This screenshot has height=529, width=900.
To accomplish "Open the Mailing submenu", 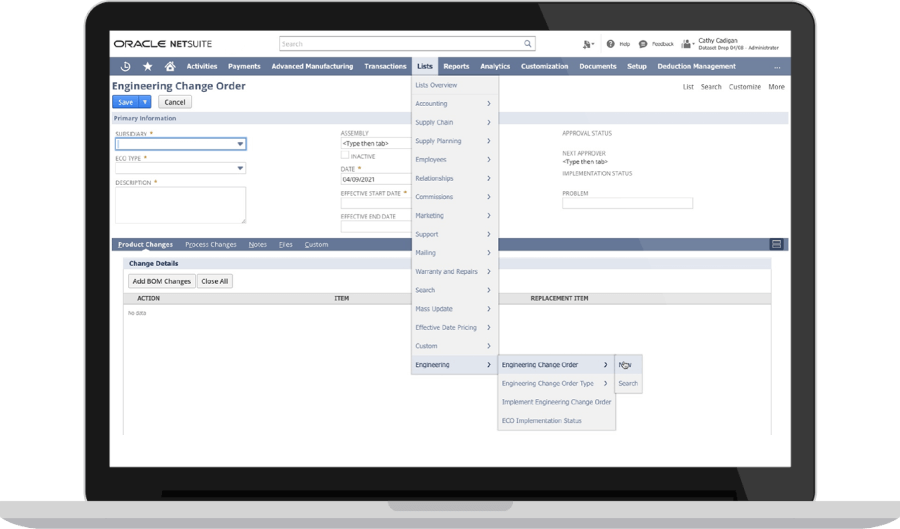I will coord(454,253).
